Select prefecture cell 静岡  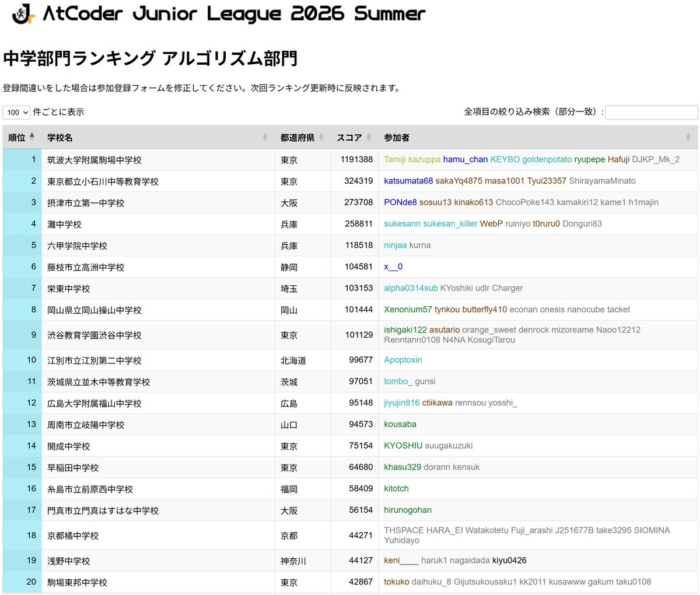pos(289,267)
